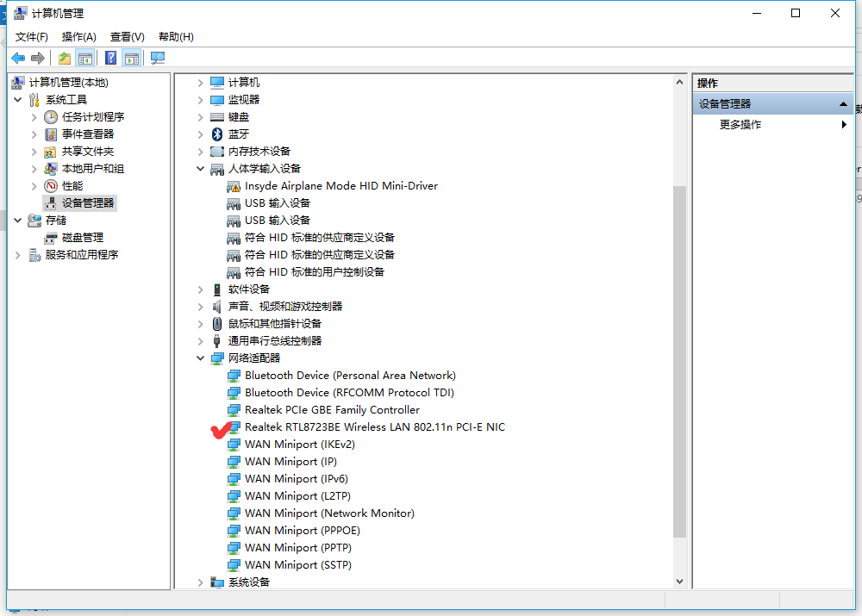Image resolution: width=862 pixels, height=616 pixels.
Task: Select WAN Miniport (IKEv2)
Action: click(300, 444)
